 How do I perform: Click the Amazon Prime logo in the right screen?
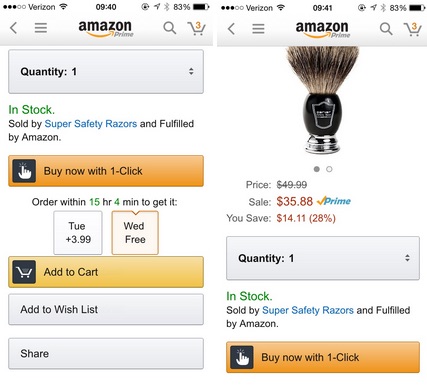[323, 29]
